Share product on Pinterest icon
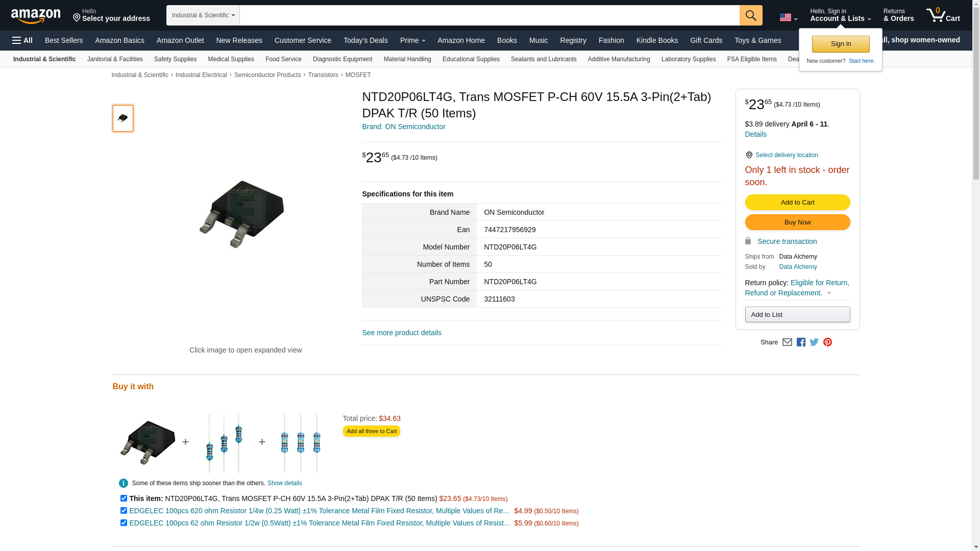980x551 pixels. pyautogui.click(x=827, y=342)
